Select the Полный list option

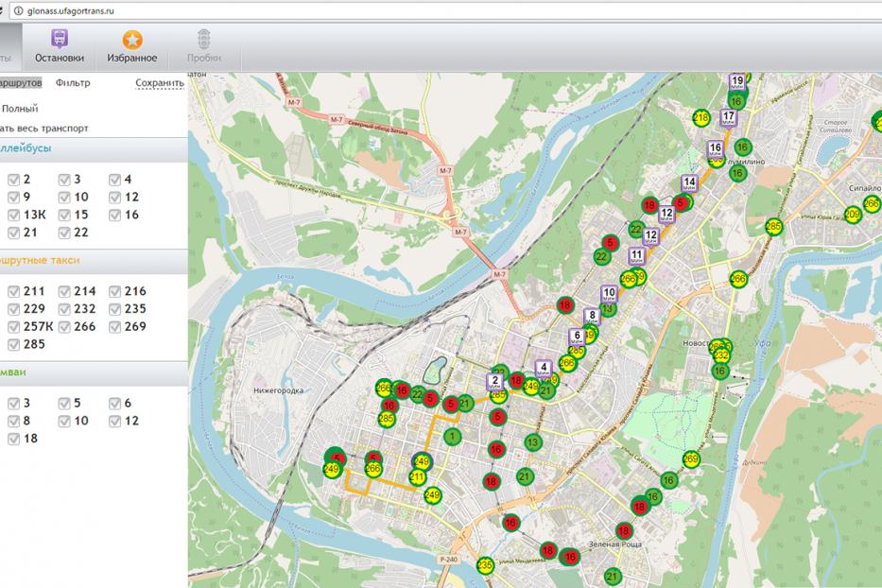point(20,109)
